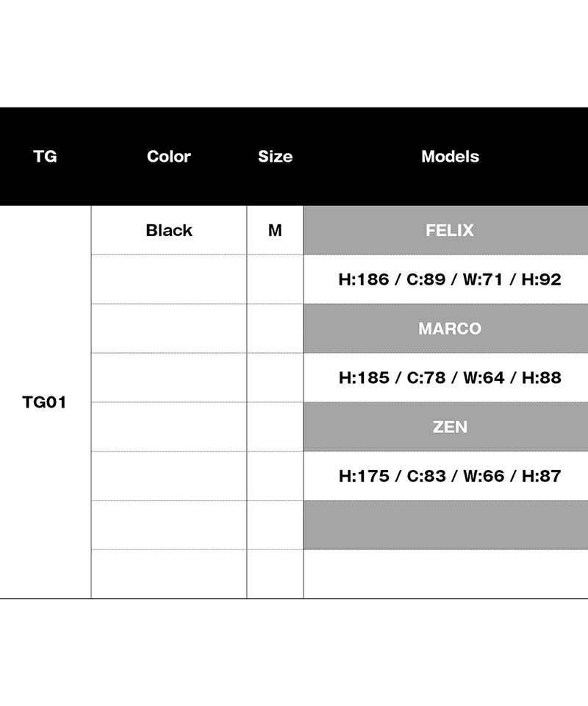
Task: Select the Models column header
Action: point(450,157)
